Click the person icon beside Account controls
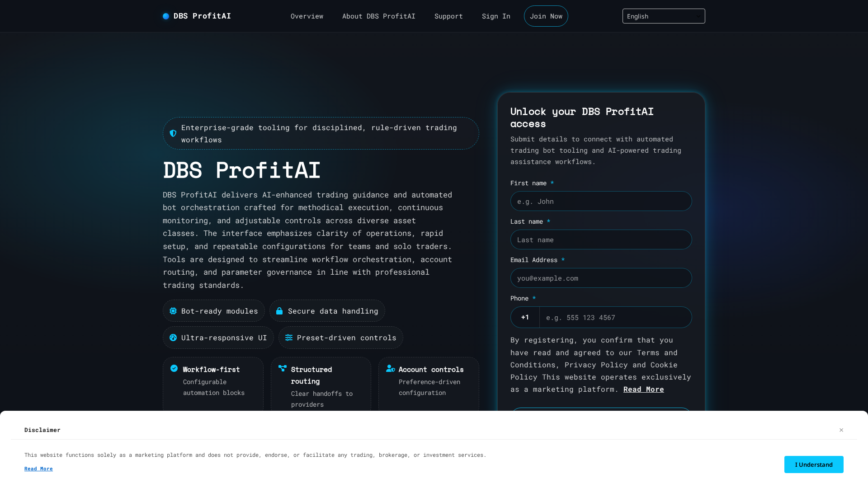 390,368
